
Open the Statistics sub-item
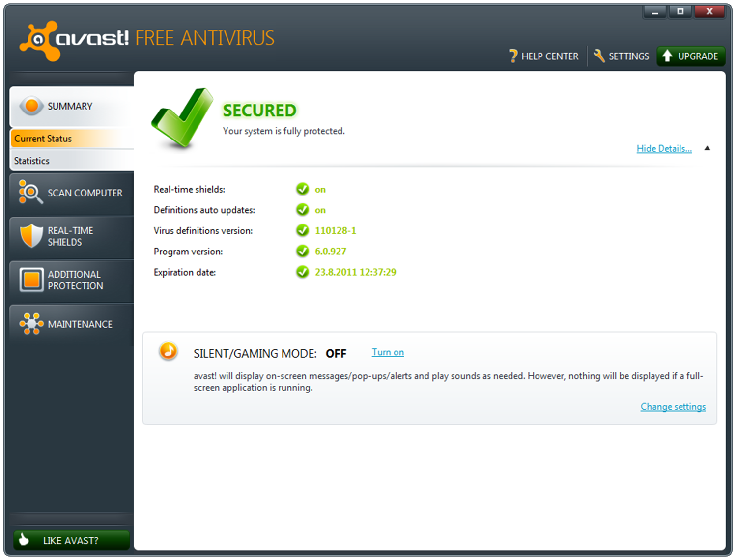click(x=72, y=161)
